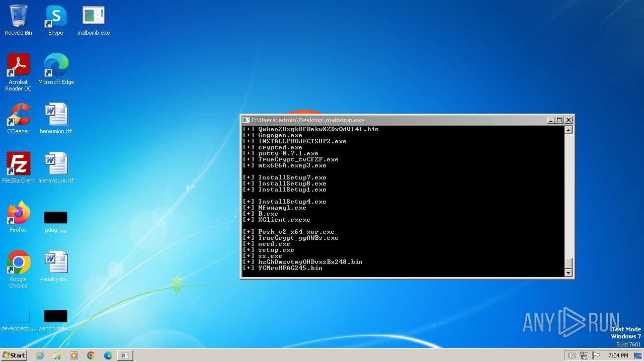Screen dimensions: 644x362
Task: Click the B.exe console line
Action: [260, 214]
